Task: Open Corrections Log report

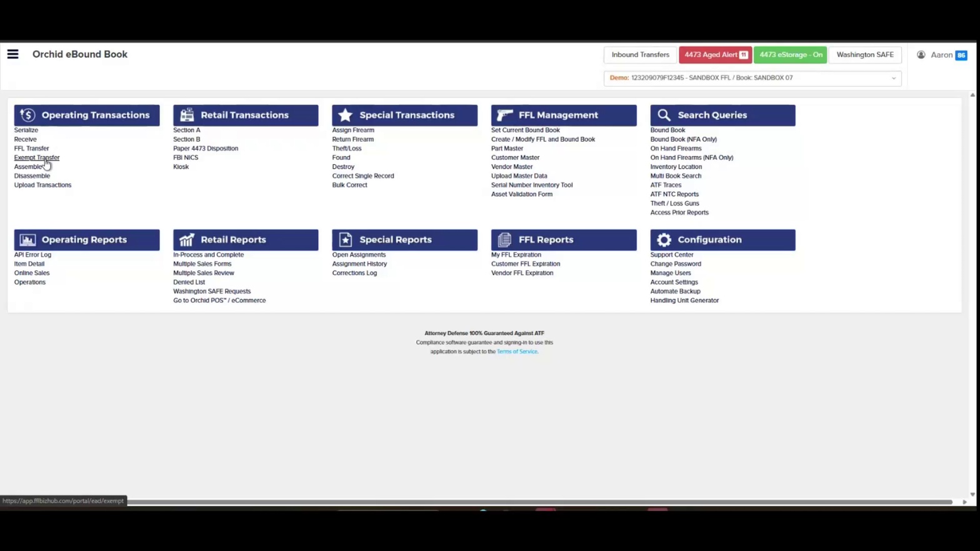Action: click(x=354, y=273)
